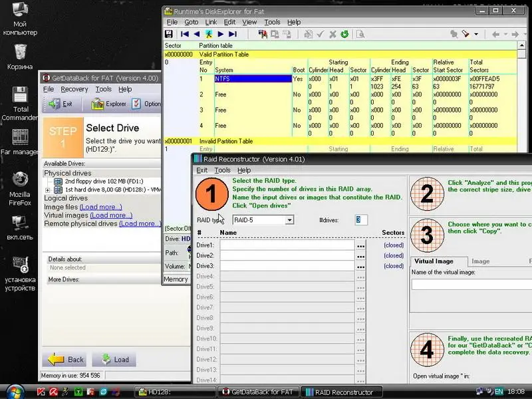Open GetDataBack Recovery menu
Image resolution: width=532 pixels, height=399 pixels.
click(x=74, y=89)
